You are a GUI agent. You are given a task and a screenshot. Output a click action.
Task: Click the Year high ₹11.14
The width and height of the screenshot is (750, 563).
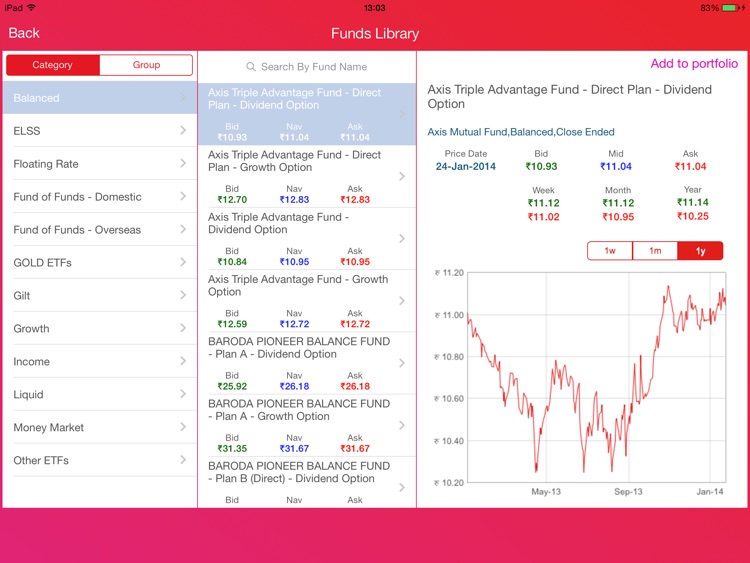[693, 202]
